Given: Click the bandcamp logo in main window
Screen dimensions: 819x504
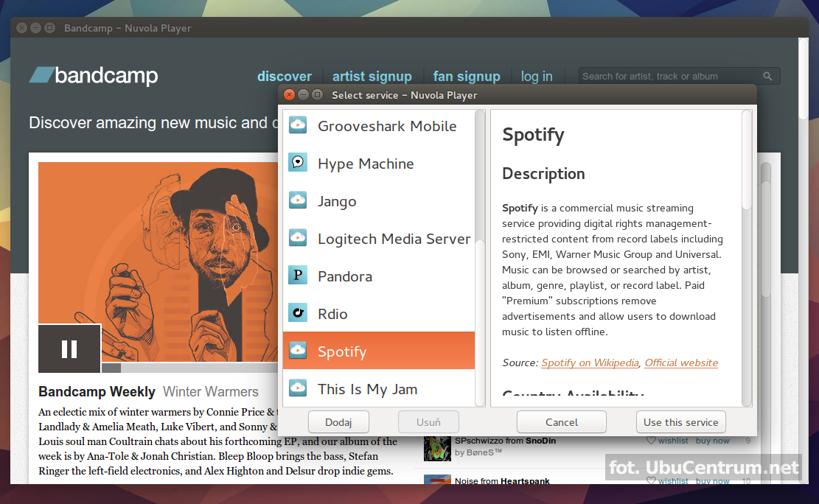Looking at the screenshot, I should click(94, 76).
